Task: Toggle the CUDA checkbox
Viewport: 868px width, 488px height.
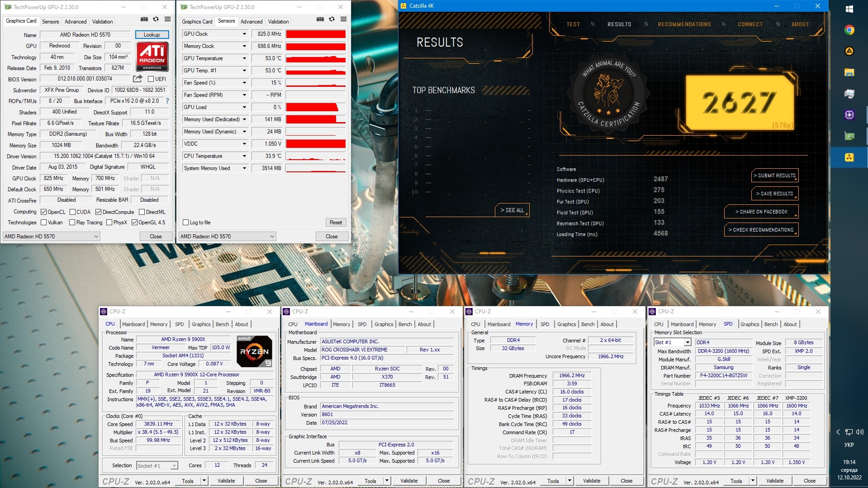Action: click(x=73, y=212)
